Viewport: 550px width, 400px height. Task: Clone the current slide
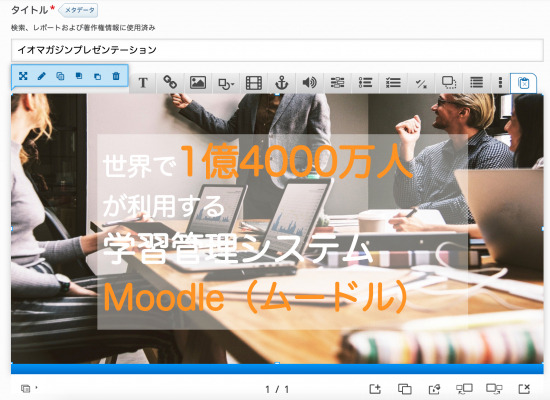pyautogui.click(x=405, y=389)
